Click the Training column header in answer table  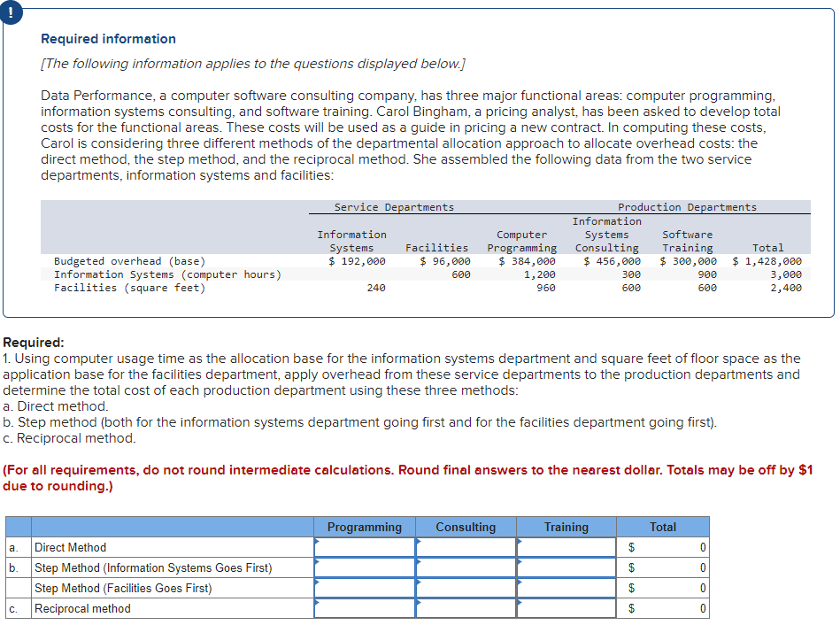tap(566, 527)
